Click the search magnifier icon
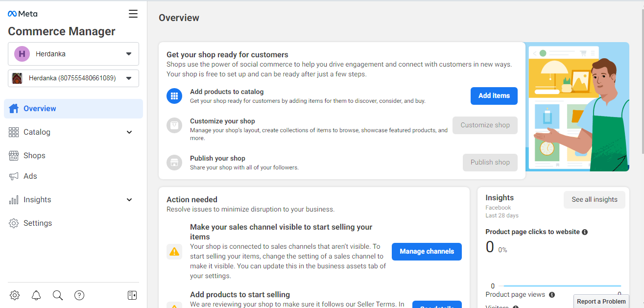This screenshot has width=644, height=308. [58, 295]
